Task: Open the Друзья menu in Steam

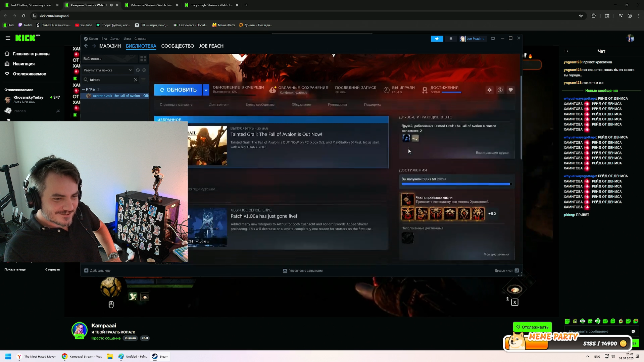Action: coord(115,39)
